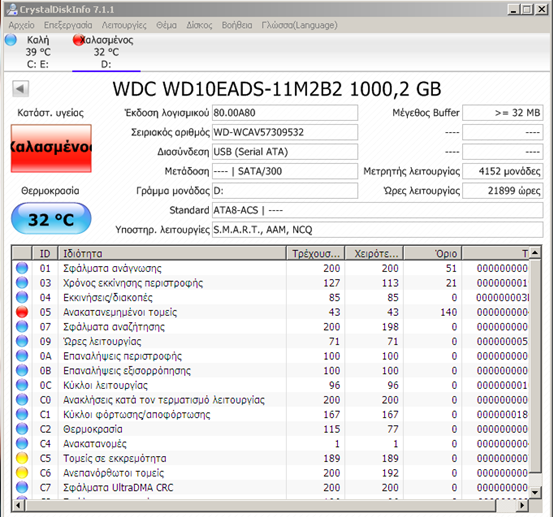Click status icon of row 0B Επαναλήψεις εξισορρόπησης
Viewport: 553px width, 517px height.
22,371
